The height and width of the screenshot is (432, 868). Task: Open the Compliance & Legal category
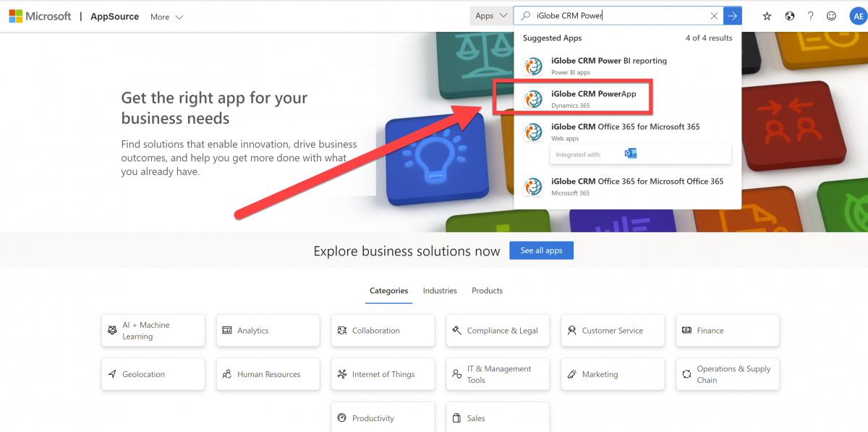coord(498,331)
